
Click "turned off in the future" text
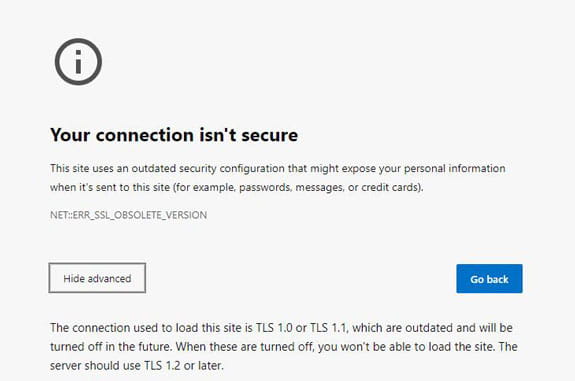111,347
